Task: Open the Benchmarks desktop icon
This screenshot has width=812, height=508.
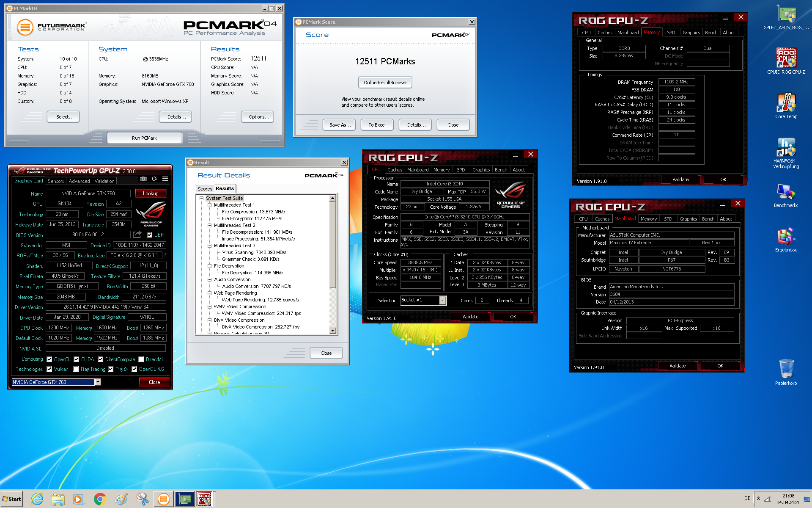Action: (x=786, y=196)
